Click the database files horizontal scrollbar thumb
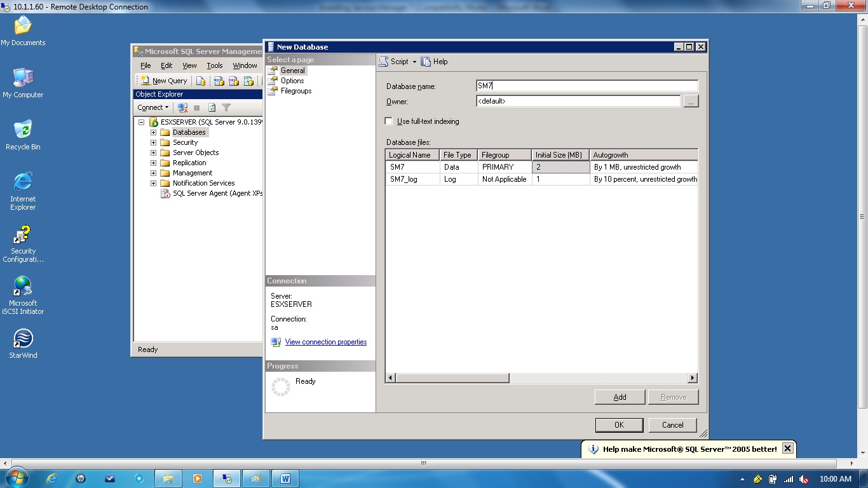Viewport: 868px width, 488px height. (x=452, y=378)
